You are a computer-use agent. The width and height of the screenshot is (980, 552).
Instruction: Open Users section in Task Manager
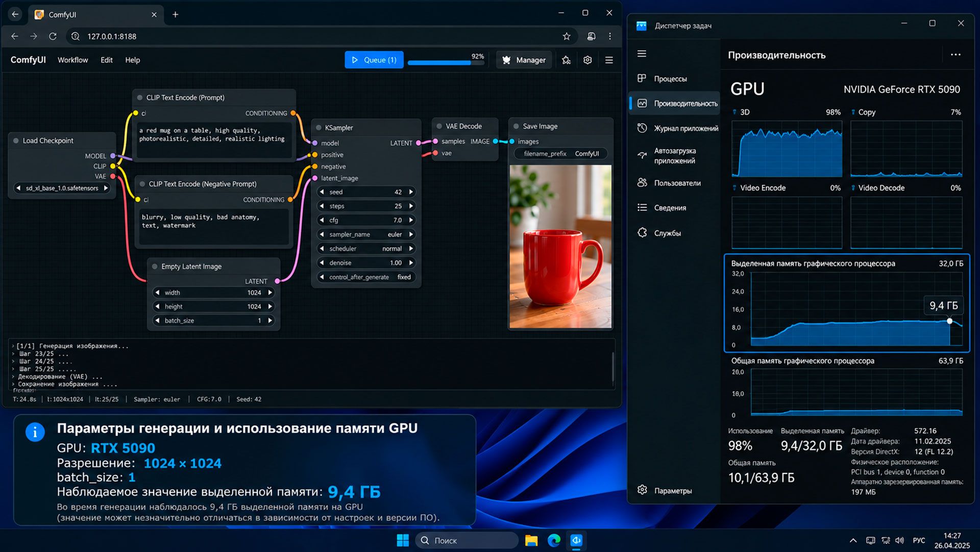click(669, 183)
